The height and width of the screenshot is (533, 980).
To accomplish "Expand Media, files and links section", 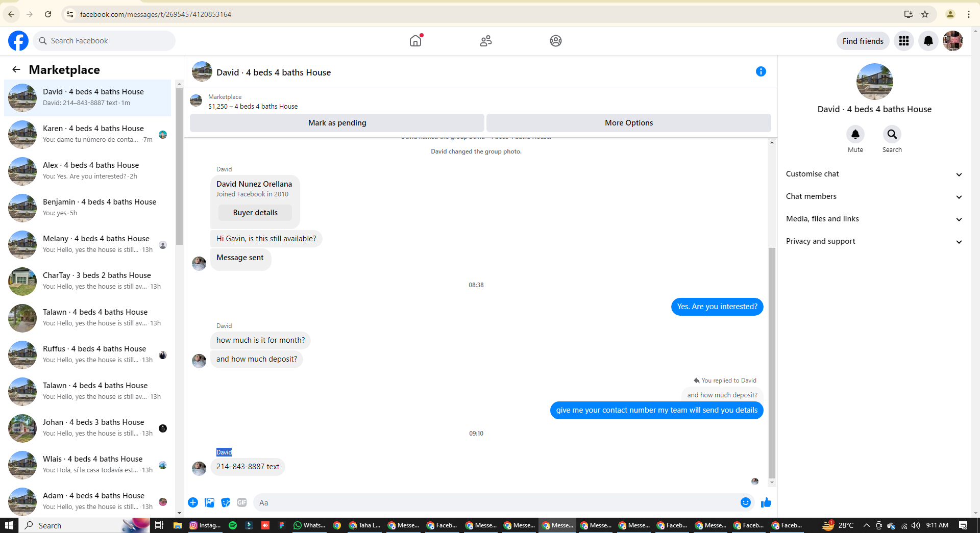I will point(874,219).
